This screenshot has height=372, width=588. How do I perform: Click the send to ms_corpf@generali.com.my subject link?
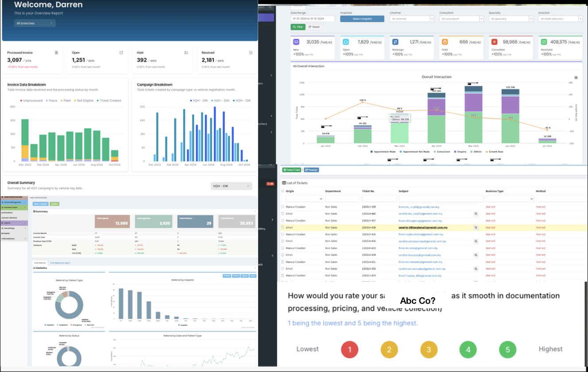point(420,214)
